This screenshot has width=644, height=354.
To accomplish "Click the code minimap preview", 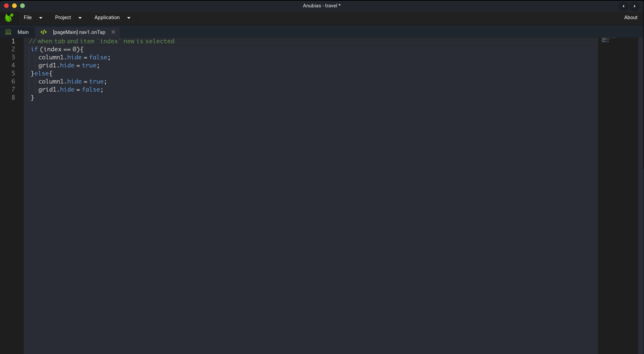I will click(608, 40).
